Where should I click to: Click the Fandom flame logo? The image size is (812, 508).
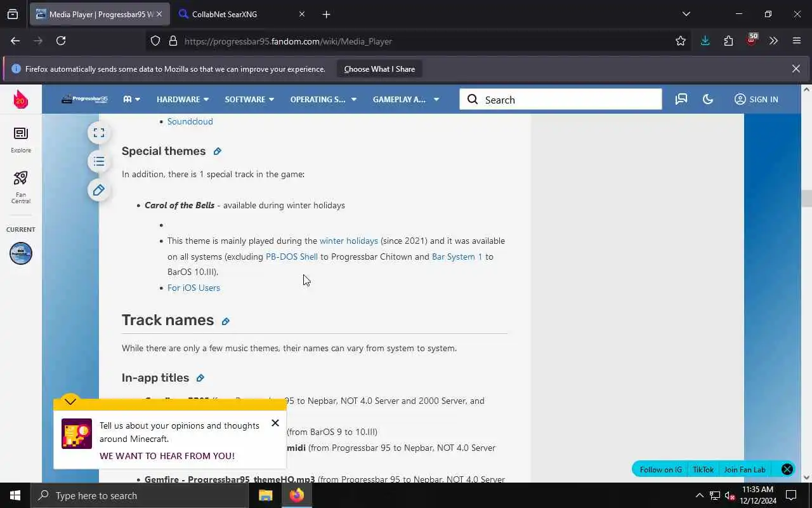21,99
